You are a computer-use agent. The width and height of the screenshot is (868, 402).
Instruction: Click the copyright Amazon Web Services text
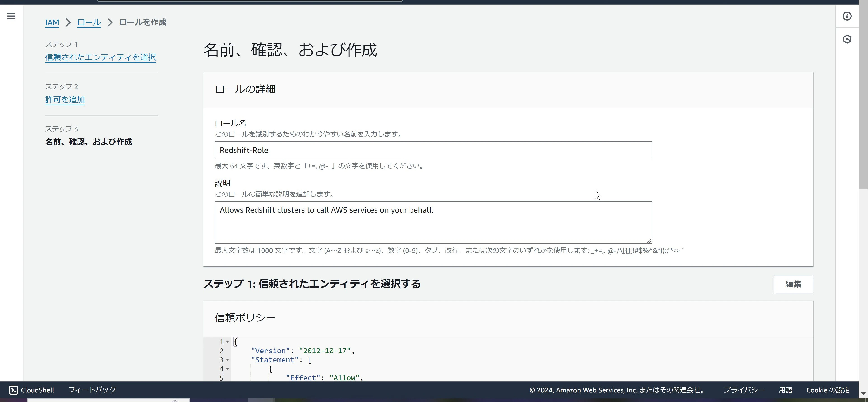click(x=617, y=390)
